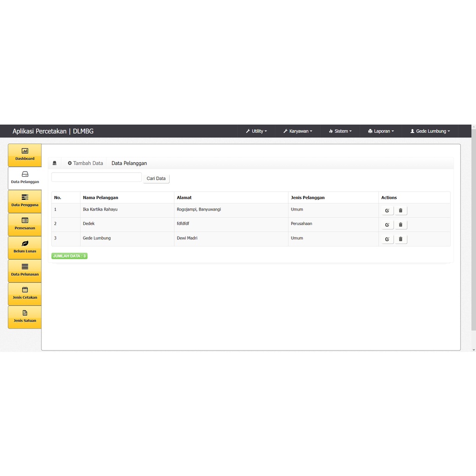The width and height of the screenshot is (476, 476).
Task: Open Data Pengguna in sidebar
Action: 25,201
